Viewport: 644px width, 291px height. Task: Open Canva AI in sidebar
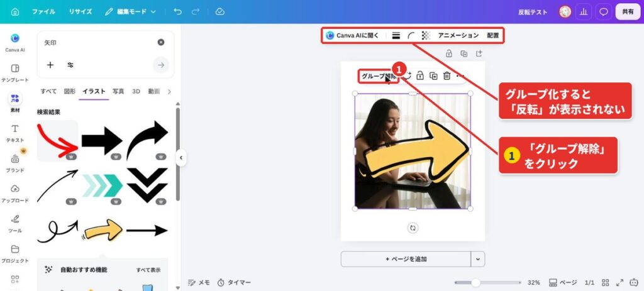click(15, 43)
